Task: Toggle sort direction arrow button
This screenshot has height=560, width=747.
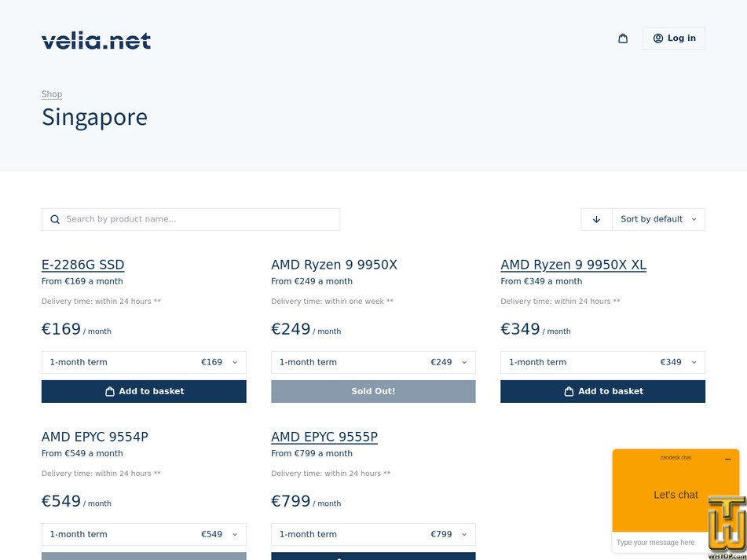Action: point(596,220)
